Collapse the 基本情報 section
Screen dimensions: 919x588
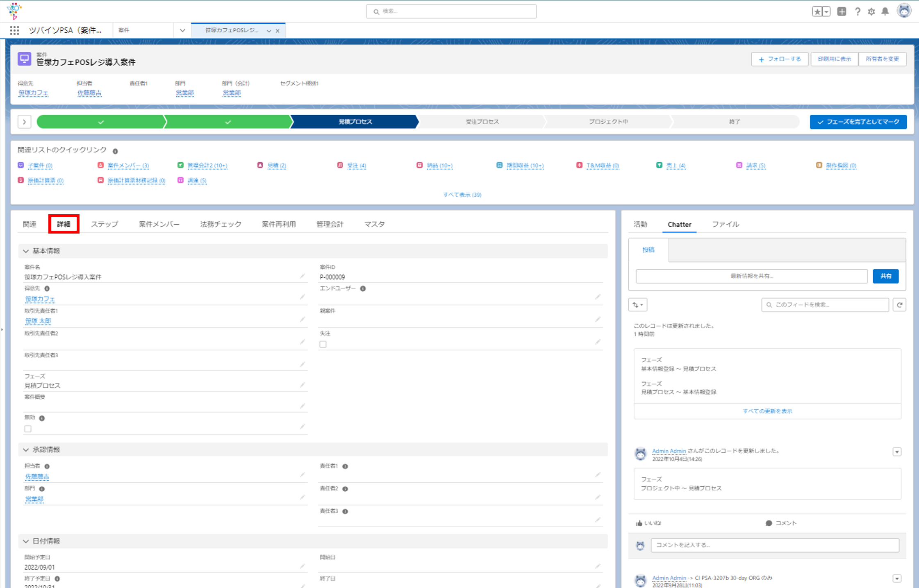coord(26,251)
